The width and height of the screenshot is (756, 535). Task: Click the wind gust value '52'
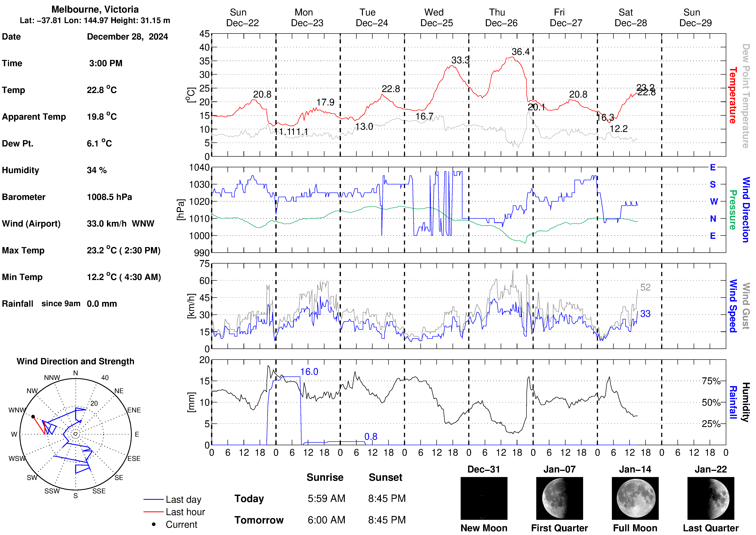645,287
